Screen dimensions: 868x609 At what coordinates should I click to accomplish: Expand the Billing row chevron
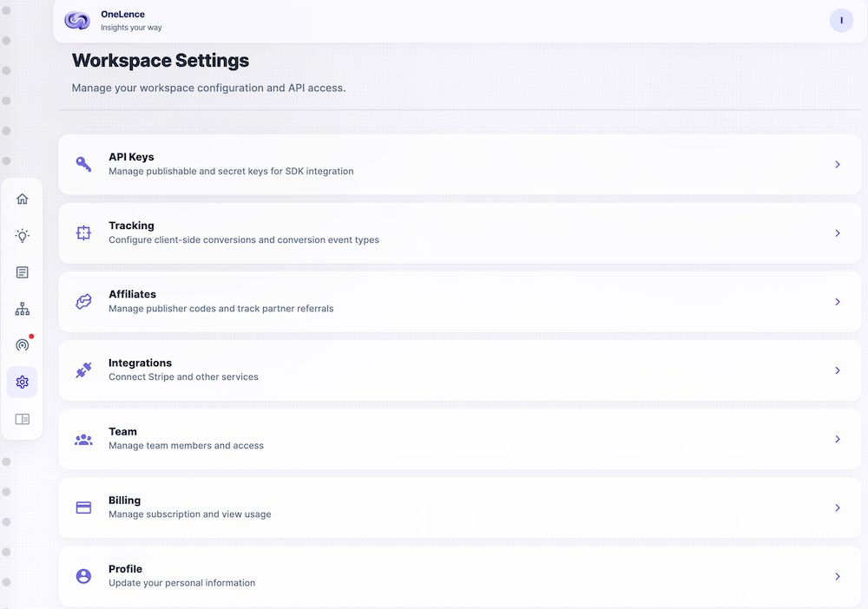(838, 507)
